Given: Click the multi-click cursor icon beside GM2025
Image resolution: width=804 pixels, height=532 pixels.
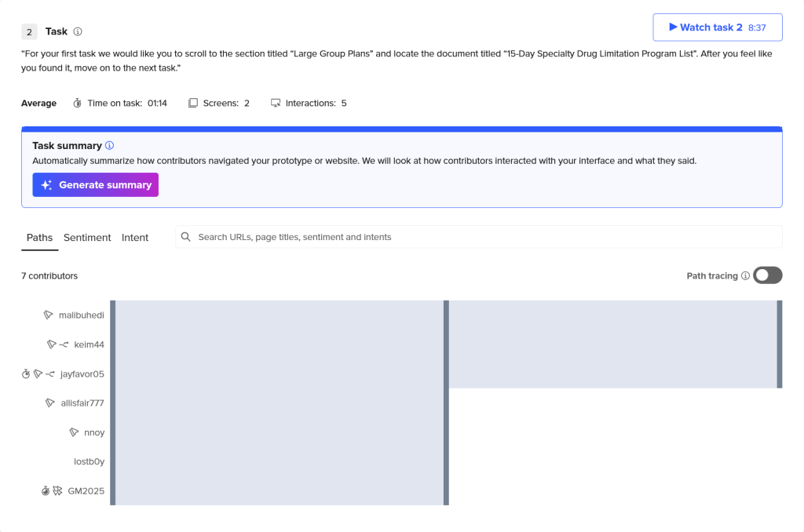Looking at the screenshot, I should (57, 491).
